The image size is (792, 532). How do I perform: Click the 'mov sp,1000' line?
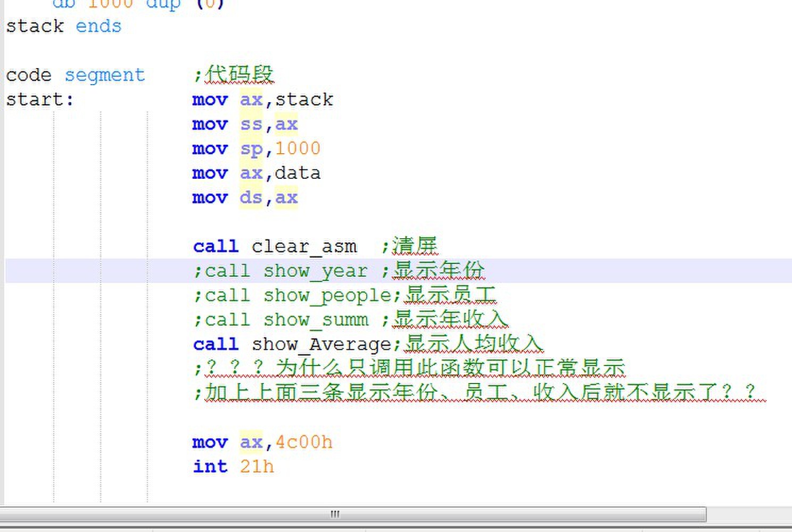click(256, 148)
